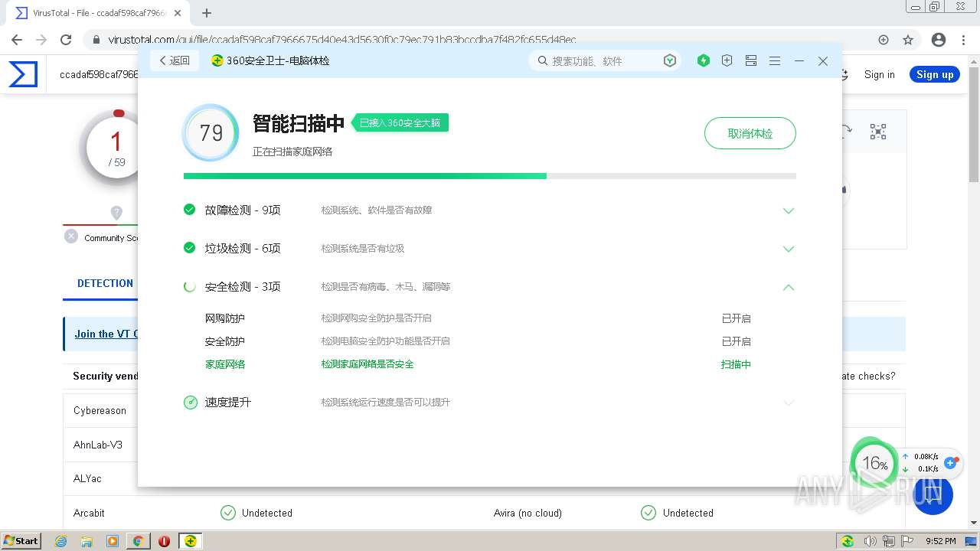The height and width of the screenshot is (551, 980).
Task: Click the 故障检测 - 9项 heading
Action: click(x=243, y=210)
